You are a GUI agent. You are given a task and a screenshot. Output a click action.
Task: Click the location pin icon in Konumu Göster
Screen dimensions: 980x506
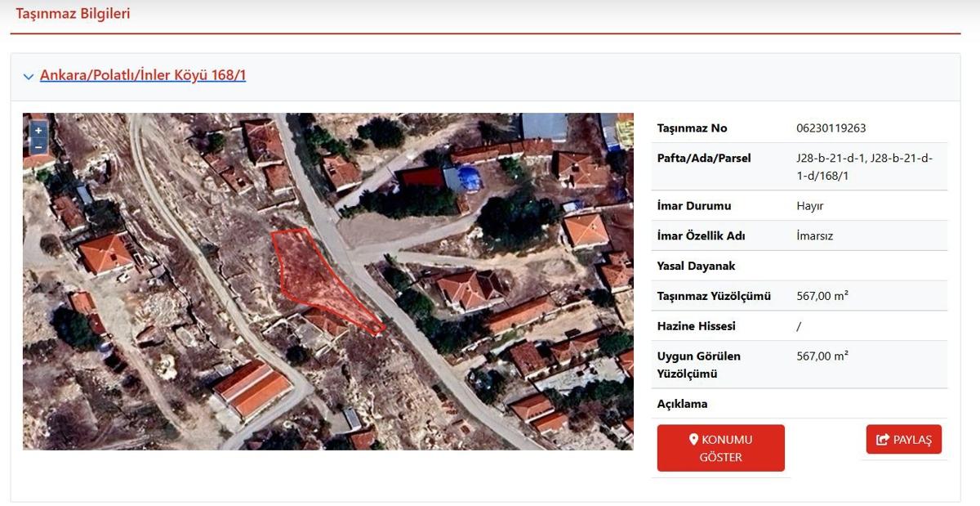(693, 440)
